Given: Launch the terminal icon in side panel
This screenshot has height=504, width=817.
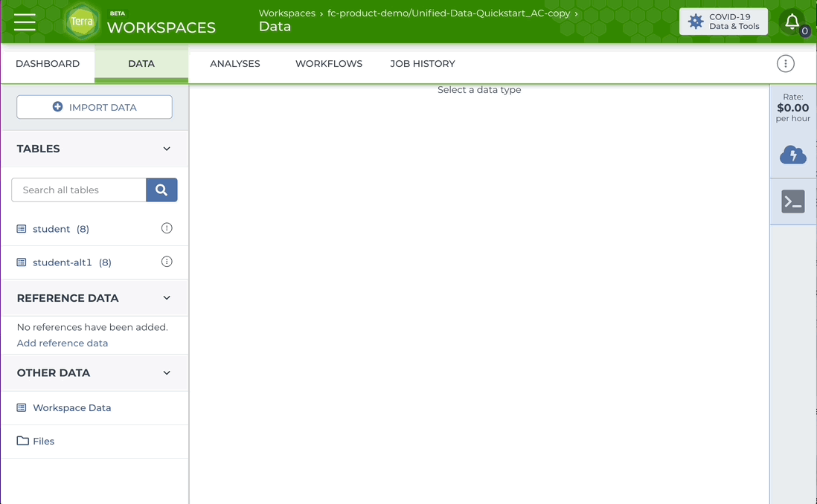Looking at the screenshot, I should 793,201.
